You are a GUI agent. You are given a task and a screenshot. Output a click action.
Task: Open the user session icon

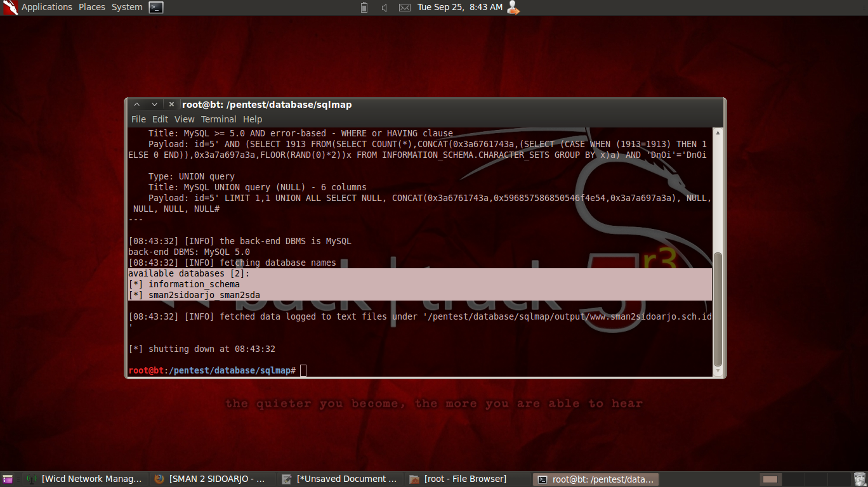513,8
